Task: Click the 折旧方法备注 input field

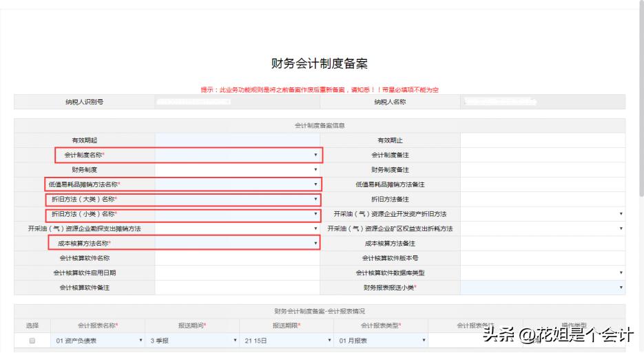Action: pyautogui.click(x=543, y=199)
